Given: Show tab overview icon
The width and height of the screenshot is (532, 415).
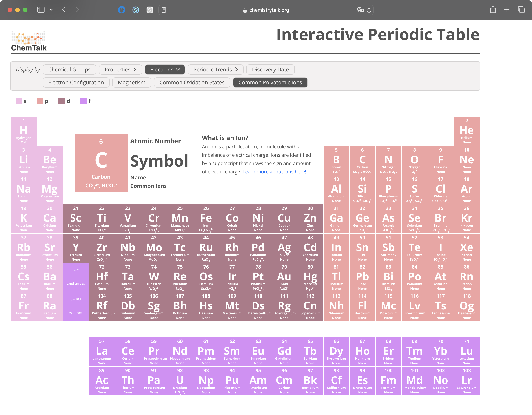Looking at the screenshot, I should pos(521,10).
